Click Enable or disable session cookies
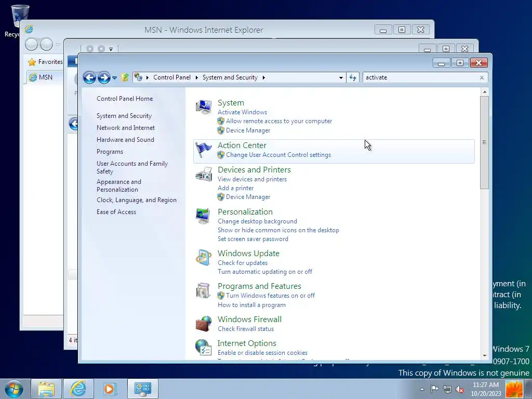The image size is (532, 399). (262, 353)
